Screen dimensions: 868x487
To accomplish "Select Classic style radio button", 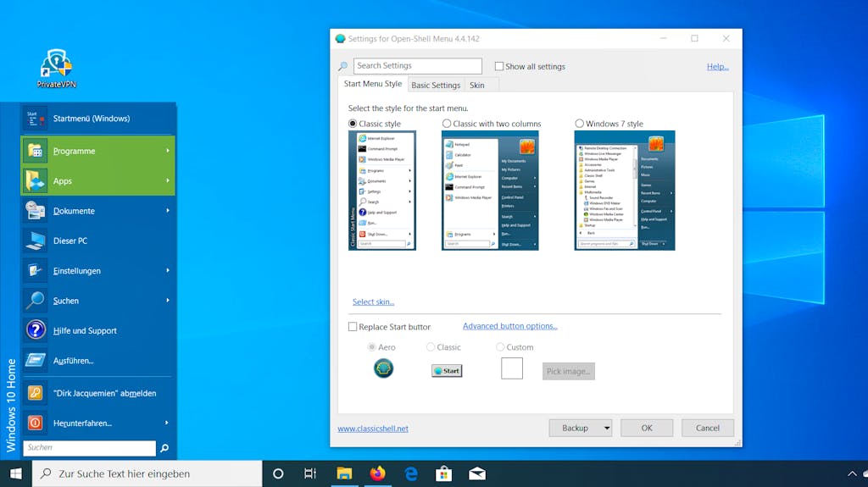I will click(352, 124).
